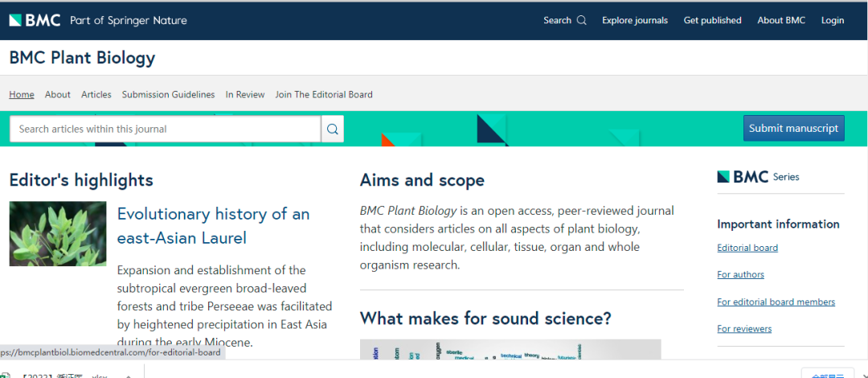
Task: Go to the About tab
Action: point(58,94)
